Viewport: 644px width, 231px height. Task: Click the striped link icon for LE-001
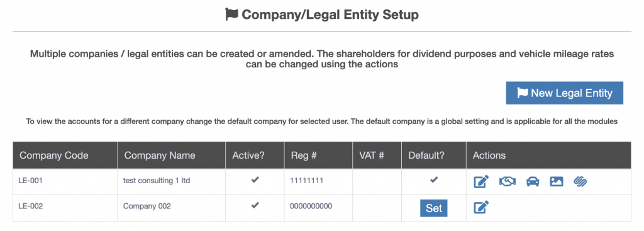(x=580, y=181)
